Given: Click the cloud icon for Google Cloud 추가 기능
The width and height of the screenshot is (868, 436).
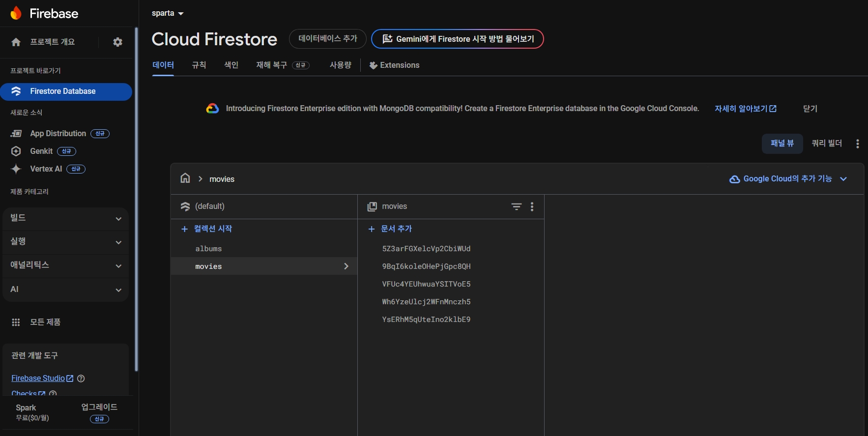Looking at the screenshot, I should (735, 179).
